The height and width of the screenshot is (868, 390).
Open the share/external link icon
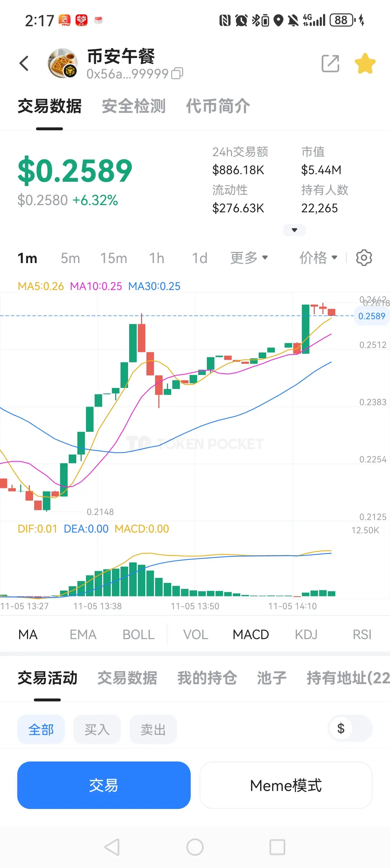click(x=330, y=64)
